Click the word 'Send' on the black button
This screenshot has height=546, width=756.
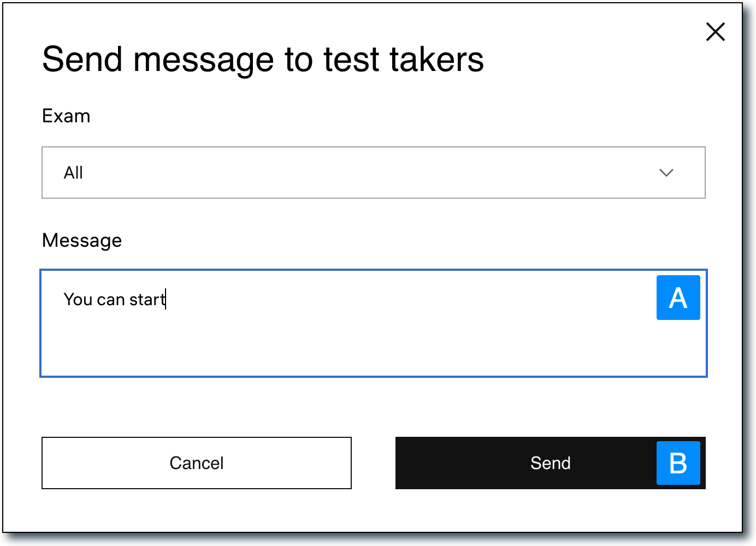[550, 463]
